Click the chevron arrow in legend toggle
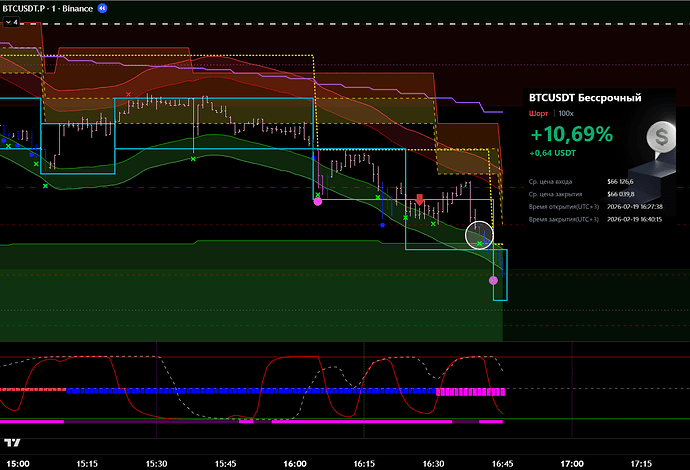Viewport: 690px width, 470px height. coord(6,21)
